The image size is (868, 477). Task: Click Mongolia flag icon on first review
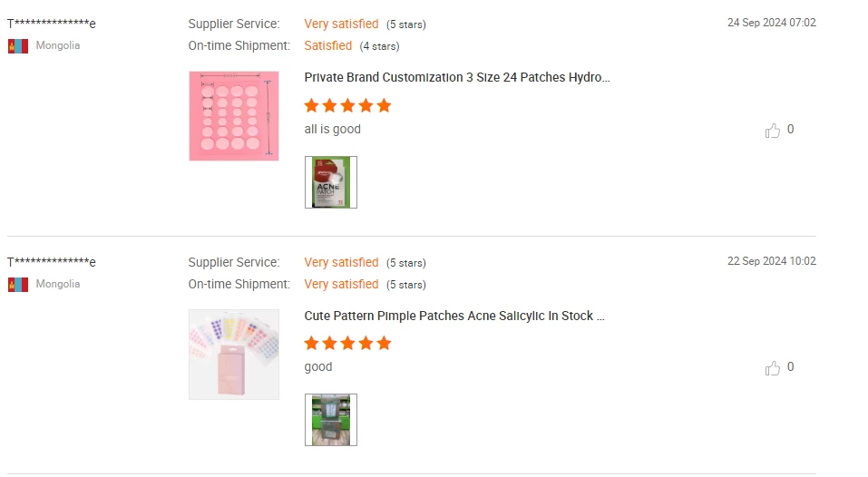click(18, 46)
